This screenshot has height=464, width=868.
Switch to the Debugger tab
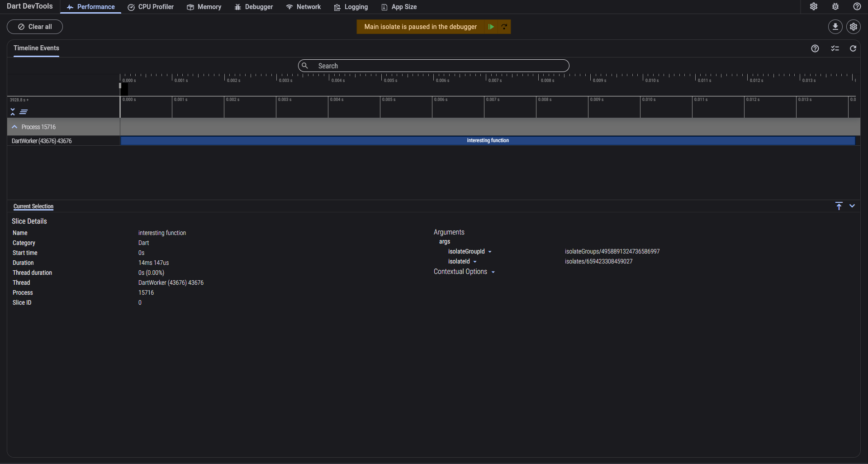click(253, 7)
